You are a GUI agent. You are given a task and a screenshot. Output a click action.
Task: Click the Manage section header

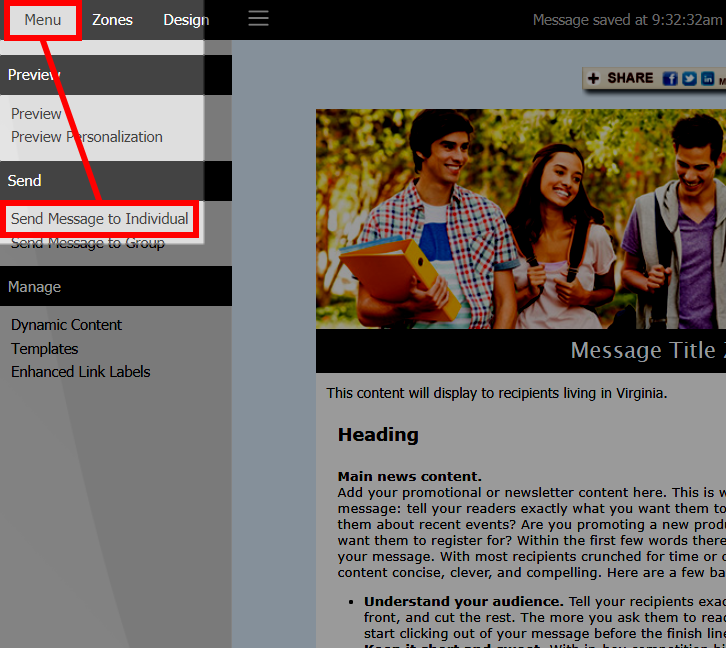116,286
